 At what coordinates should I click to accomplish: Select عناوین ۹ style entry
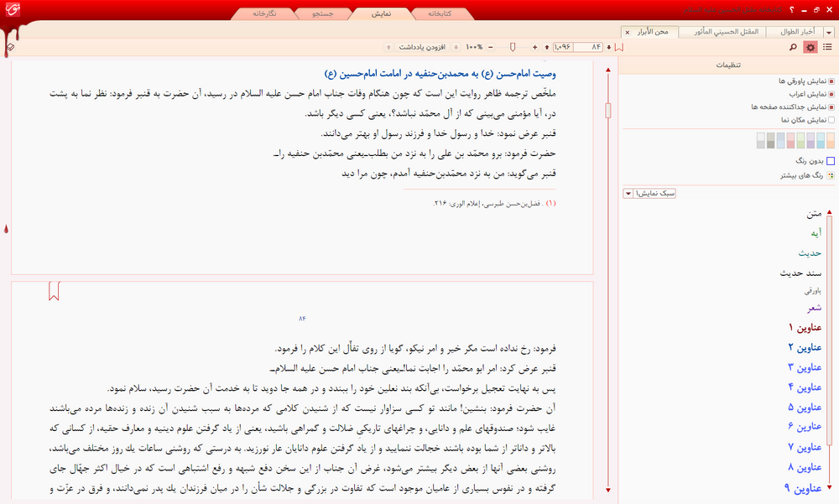(803, 488)
